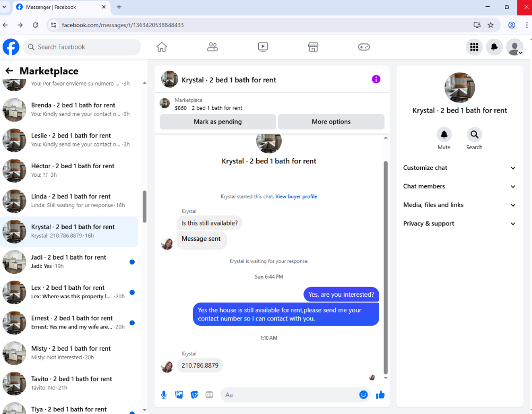Open a new browser tab
Screen dimensions: 532x414
pos(119,7)
